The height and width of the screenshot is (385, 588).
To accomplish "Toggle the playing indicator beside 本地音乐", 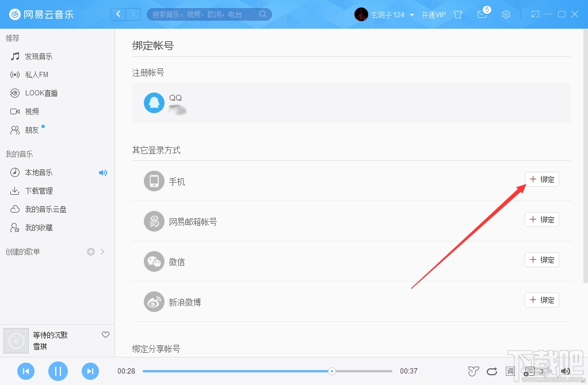I will point(103,172).
